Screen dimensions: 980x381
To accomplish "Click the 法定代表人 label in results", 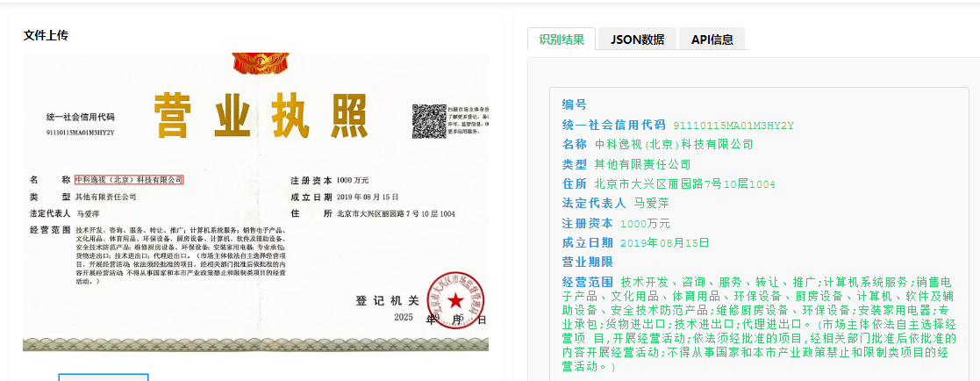I will coord(594,204).
